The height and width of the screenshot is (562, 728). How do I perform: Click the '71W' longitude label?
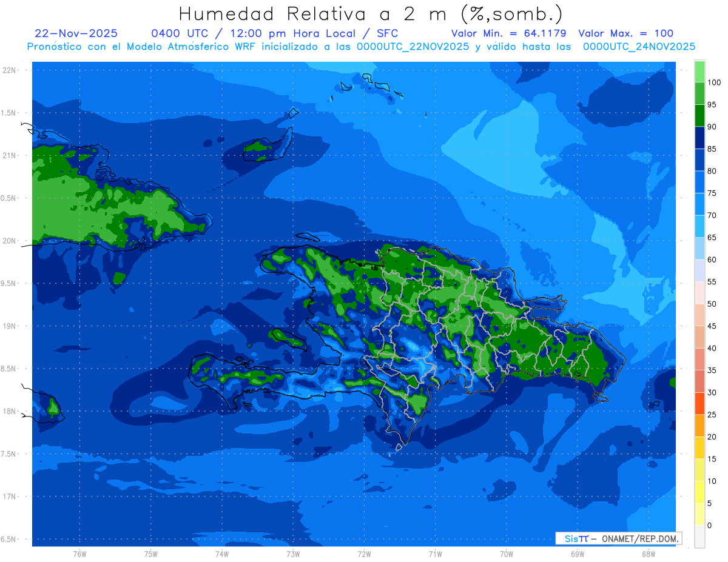pyautogui.click(x=435, y=554)
